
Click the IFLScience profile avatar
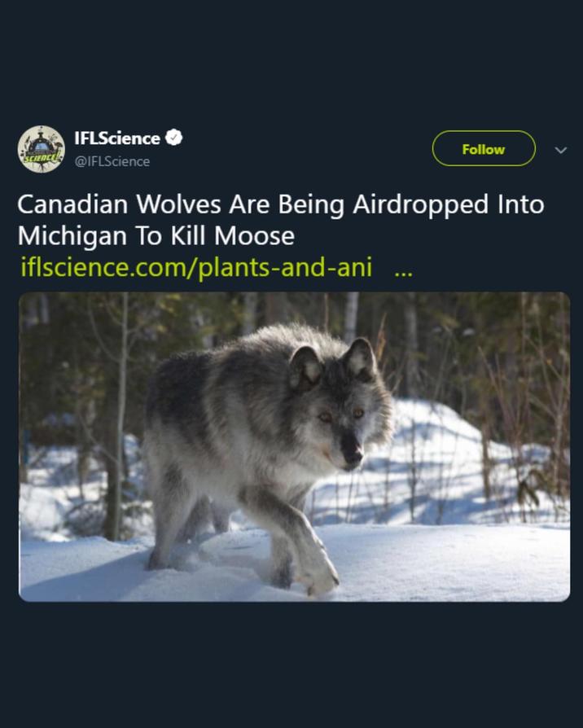click(x=41, y=149)
